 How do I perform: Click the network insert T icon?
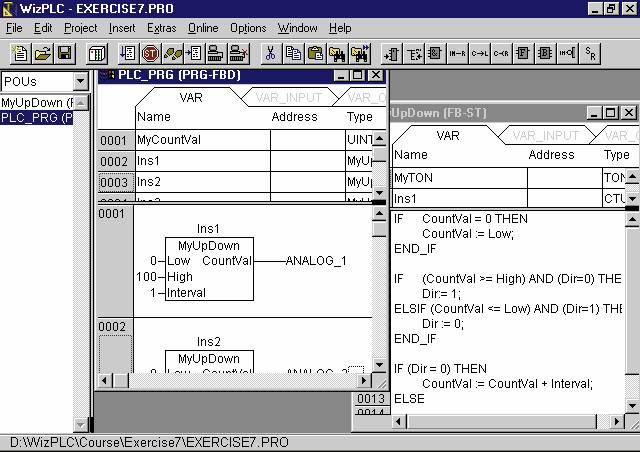(x=414, y=53)
